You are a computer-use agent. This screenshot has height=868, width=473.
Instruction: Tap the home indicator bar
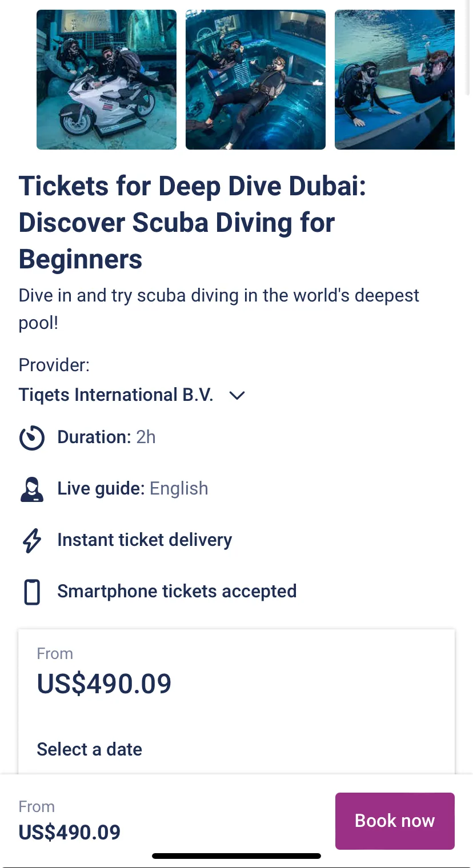236,856
